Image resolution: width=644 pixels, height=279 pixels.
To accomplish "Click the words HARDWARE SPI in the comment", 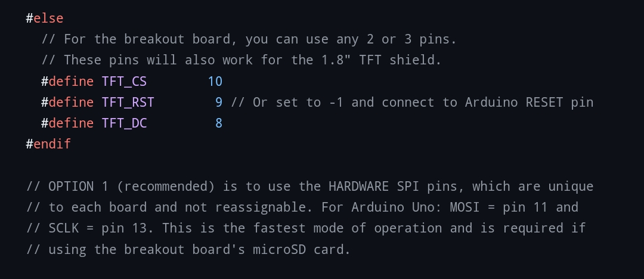I will click(x=374, y=187).
